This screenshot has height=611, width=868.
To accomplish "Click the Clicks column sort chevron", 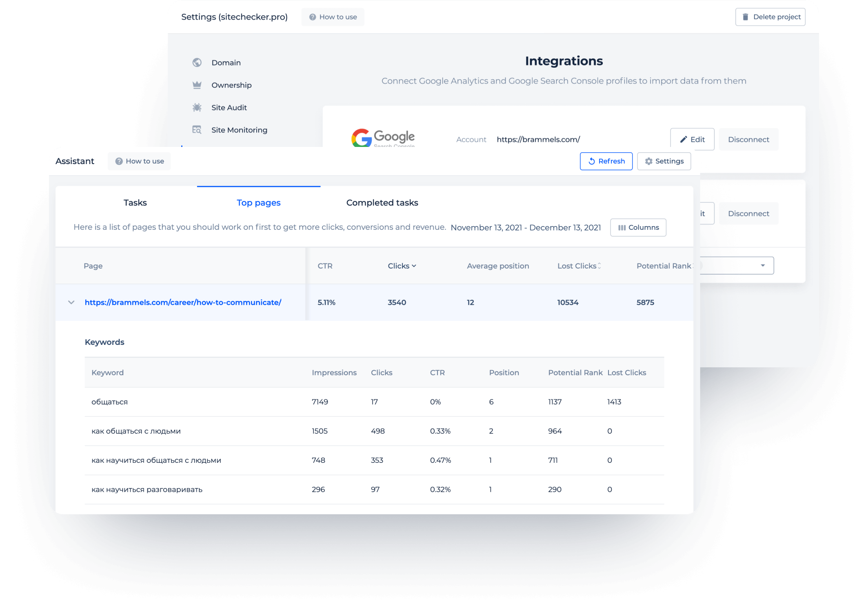I will point(414,266).
